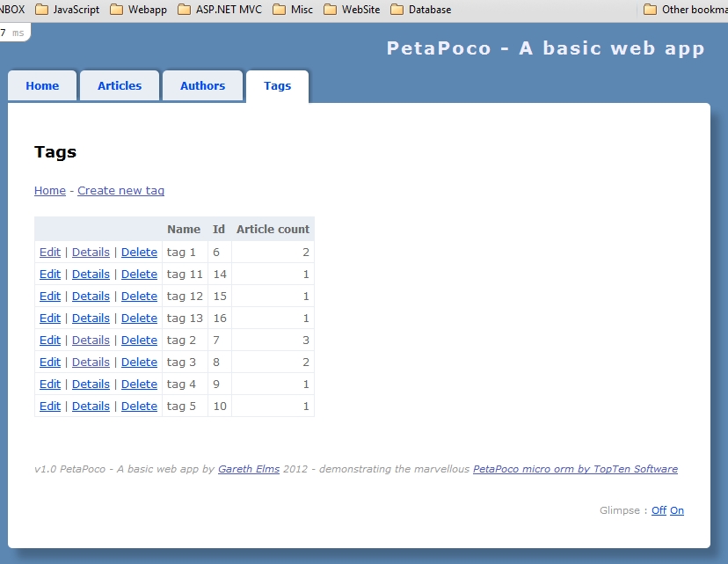Delete tag 3
Screen dimensions: 728x564
[x=139, y=362]
